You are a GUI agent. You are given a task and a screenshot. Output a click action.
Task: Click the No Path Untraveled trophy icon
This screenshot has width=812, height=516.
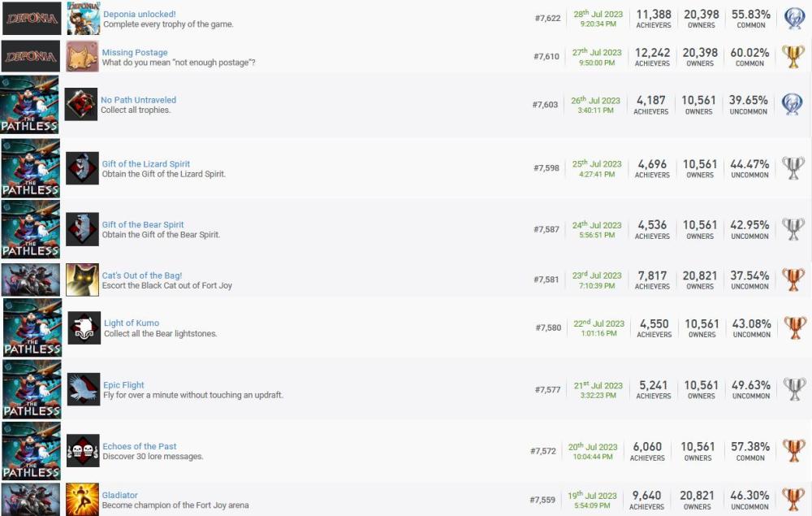pos(81,104)
